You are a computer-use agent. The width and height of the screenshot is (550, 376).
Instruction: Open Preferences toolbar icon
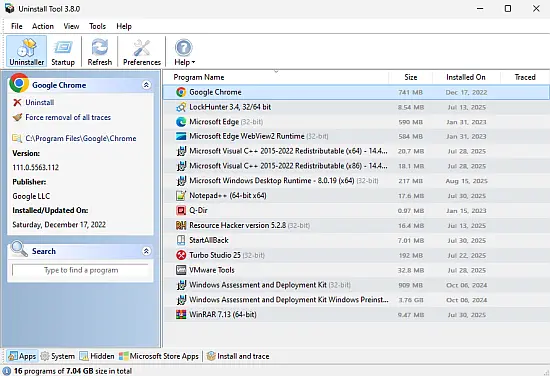(x=142, y=51)
